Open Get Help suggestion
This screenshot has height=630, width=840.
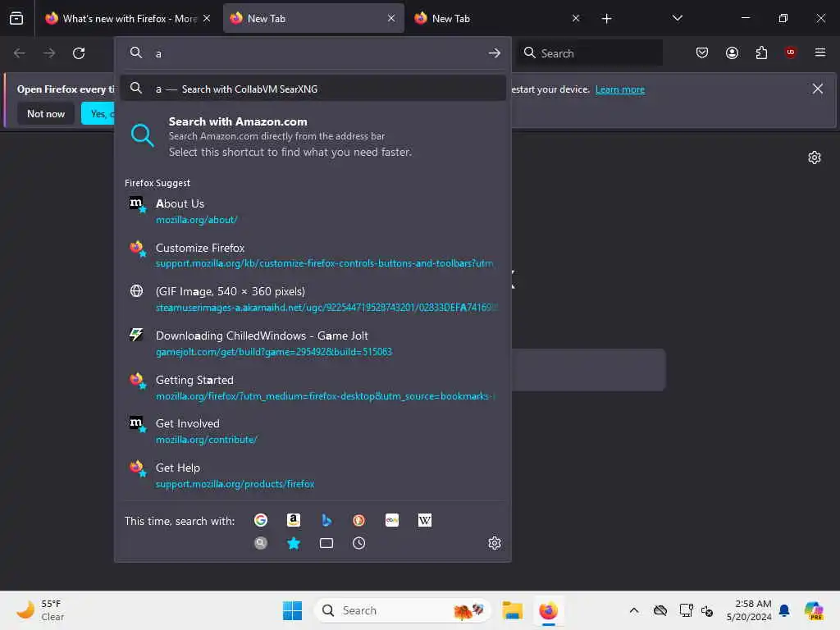pos(313,476)
